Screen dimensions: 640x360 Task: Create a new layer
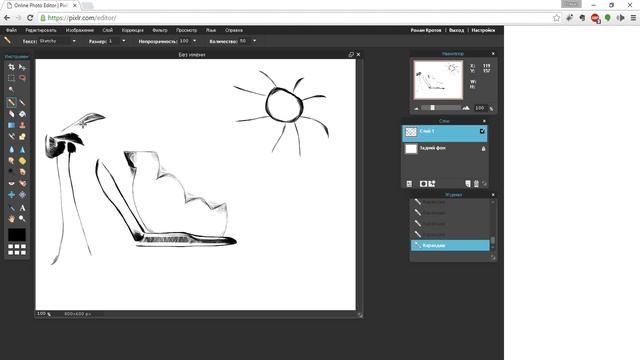click(x=468, y=184)
